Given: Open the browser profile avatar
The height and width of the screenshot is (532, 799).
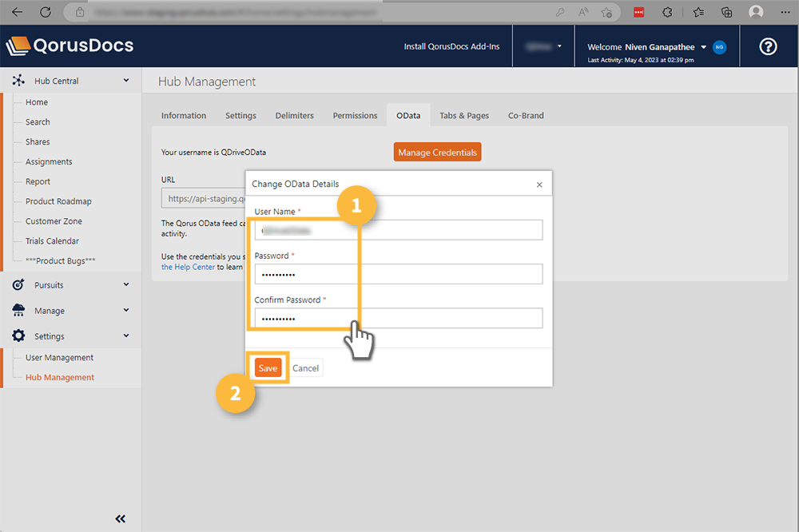Looking at the screenshot, I should tap(756, 12).
